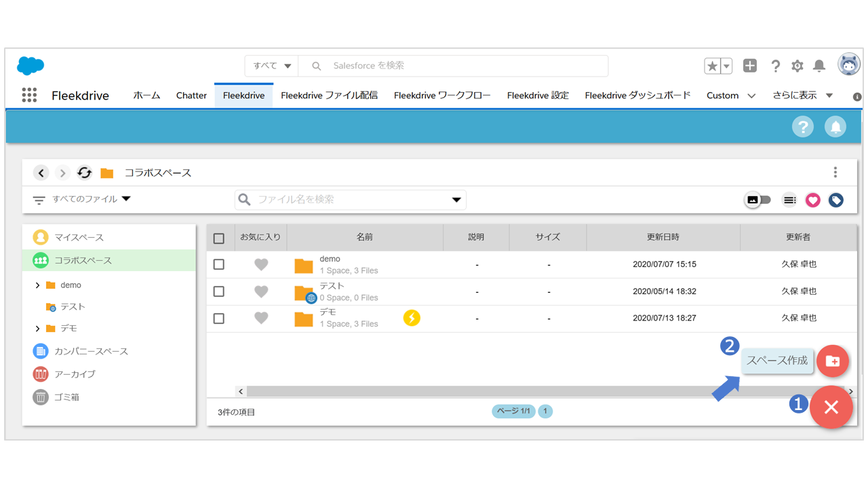Expand the デモ tree folder
Screen dimensions: 868x488
click(37, 329)
